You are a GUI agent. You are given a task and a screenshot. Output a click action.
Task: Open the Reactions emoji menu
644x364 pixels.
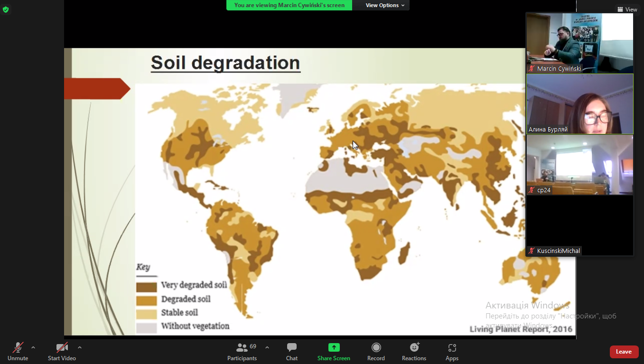(x=414, y=348)
